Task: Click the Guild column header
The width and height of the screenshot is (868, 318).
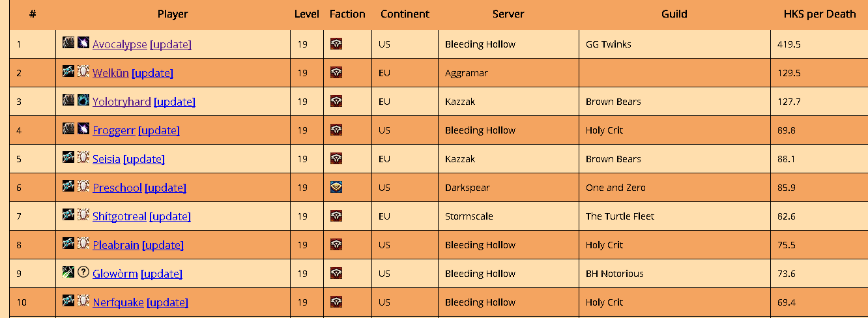Action: (x=674, y=14)
